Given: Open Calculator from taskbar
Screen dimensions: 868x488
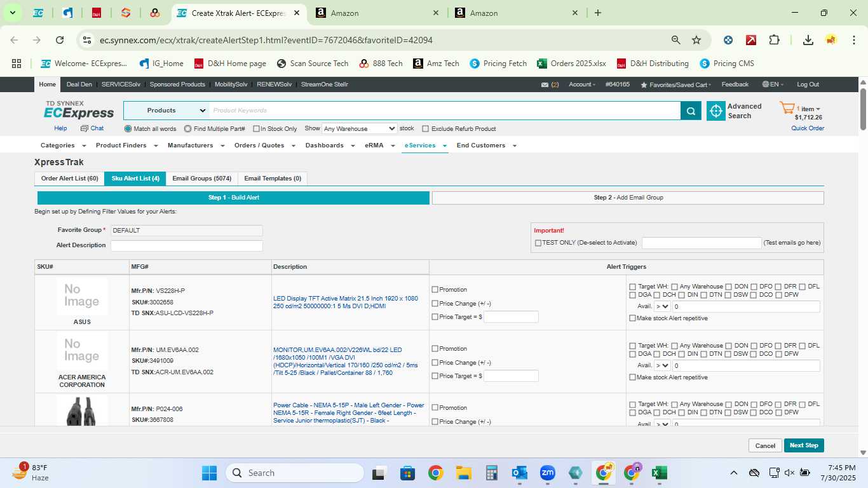Looking at the screenshot, I should [x=491, y=473].
